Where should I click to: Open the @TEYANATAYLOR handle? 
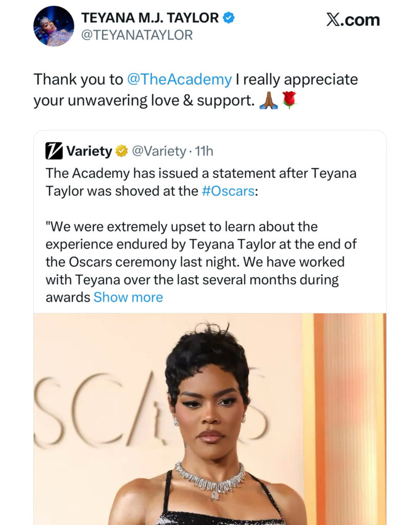click(137, 35)
